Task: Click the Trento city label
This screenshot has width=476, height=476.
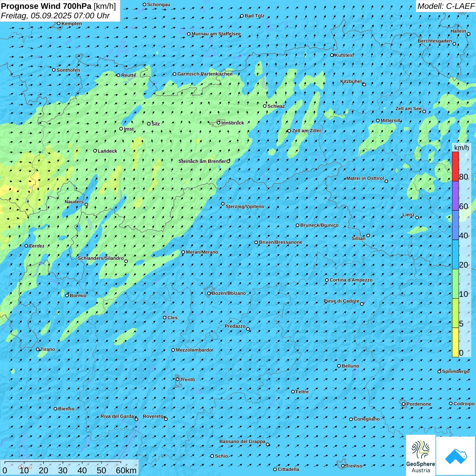Action: point(188,379)
